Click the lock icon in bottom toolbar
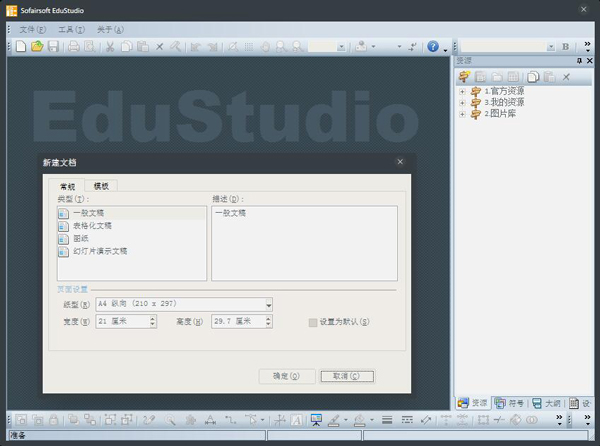The width and height of the screenshot is (600, 446). tap(54, 420)
